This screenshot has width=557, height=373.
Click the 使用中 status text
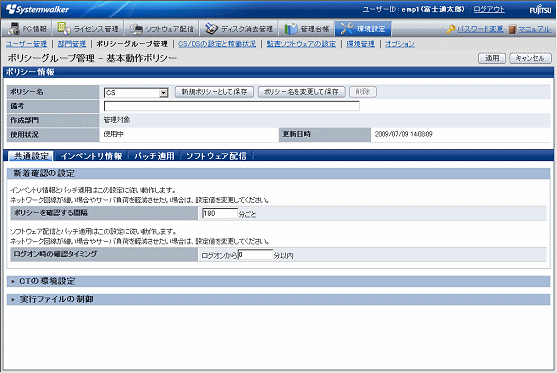114,134
